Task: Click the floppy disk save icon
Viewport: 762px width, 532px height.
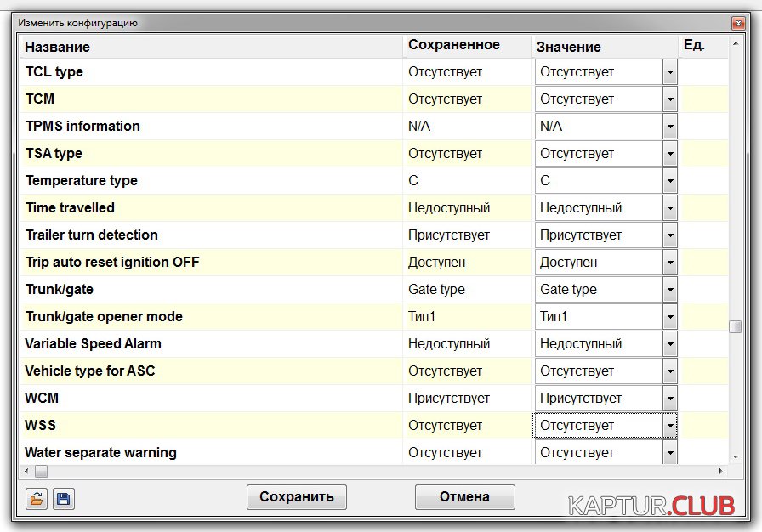Action: click(64, 499)
